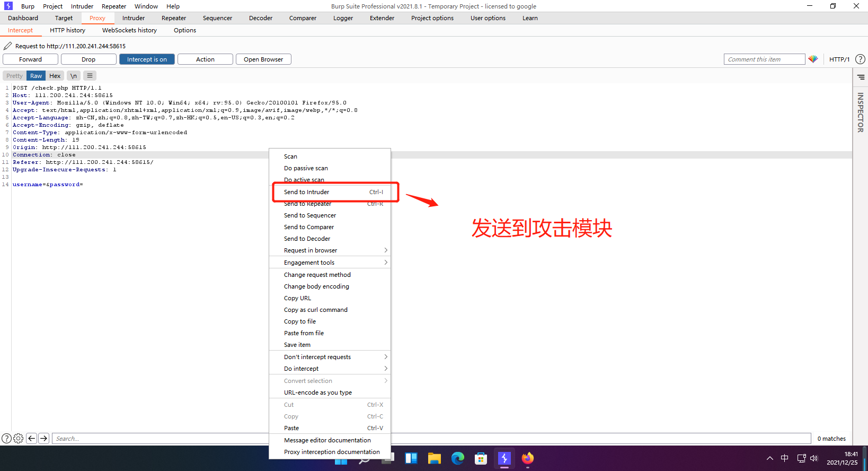This screenshot has width=868, height=471.
Task: Choose Change request method
Action: pyautogui.click(x=330, y=275)
